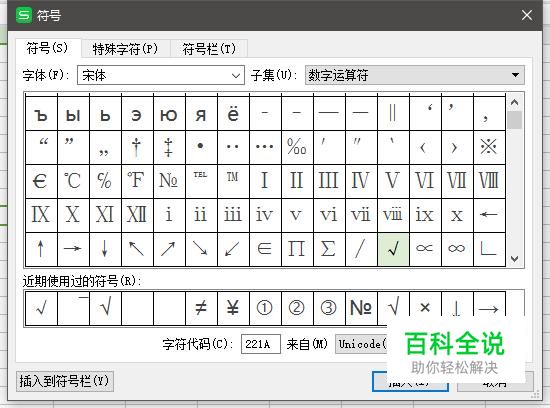The image size is (550, 408).
Task: Choose the summation sigma symbol
Action: (329, 249)
